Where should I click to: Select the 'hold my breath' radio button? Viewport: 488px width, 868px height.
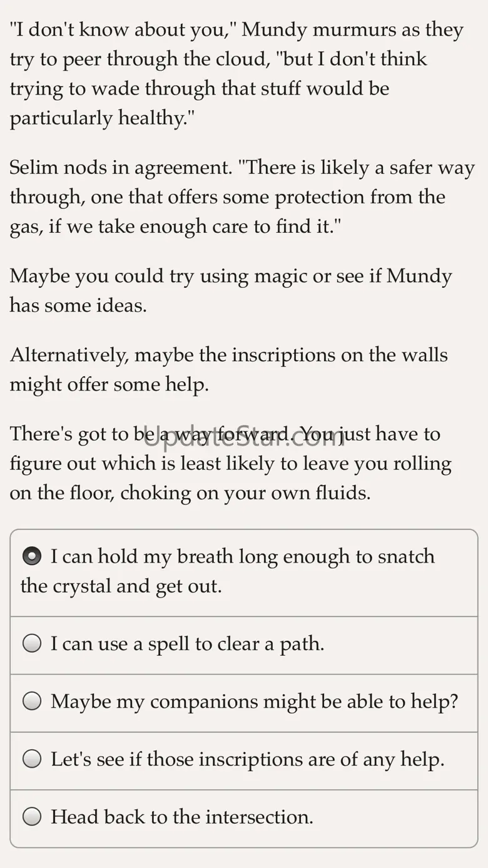click(x=32, y=556)
